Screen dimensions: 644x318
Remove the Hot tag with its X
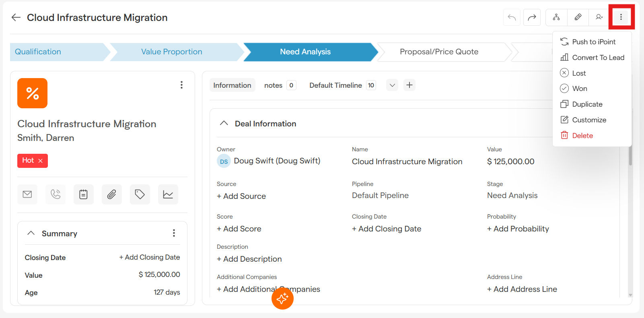click(40, 161)
